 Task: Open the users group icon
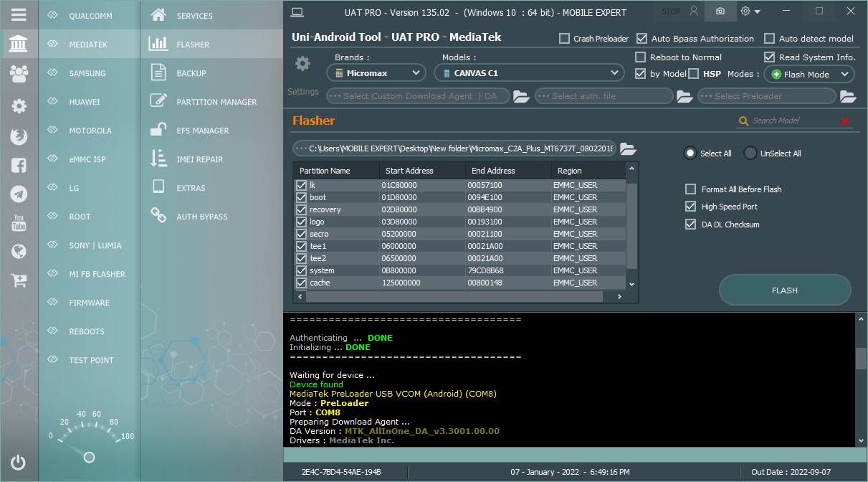pyautogui.click(x=19, y=73)
